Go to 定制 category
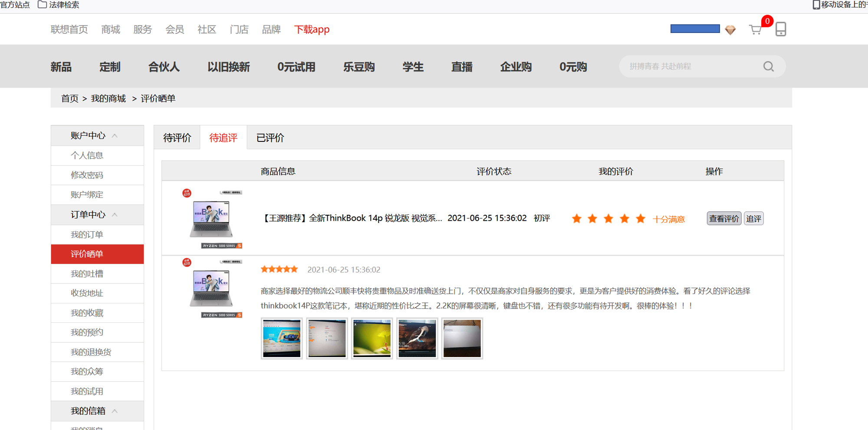This screenshot has height=430, width=868. point(110,67)
